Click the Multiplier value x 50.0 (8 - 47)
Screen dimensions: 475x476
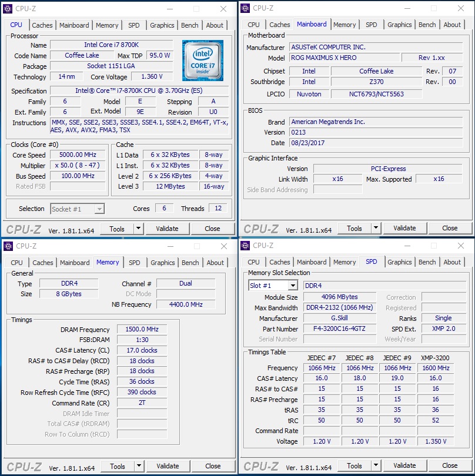tap(78, 165)
